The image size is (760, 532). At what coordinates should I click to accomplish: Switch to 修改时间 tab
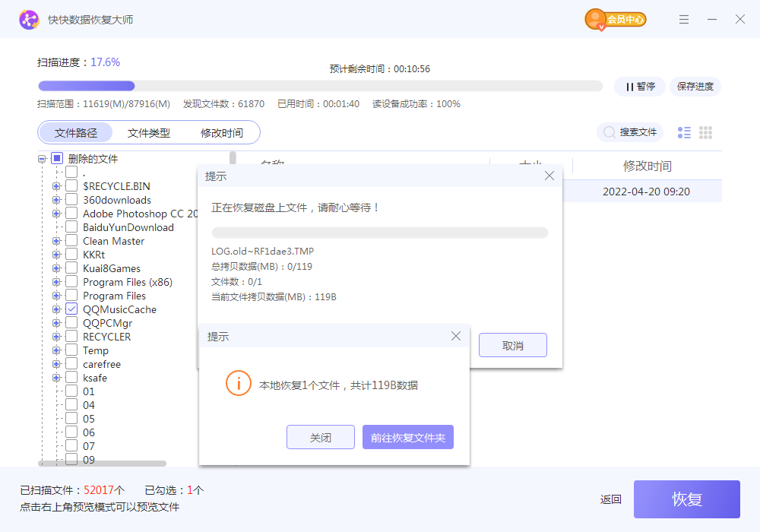[x=222, y=133]
